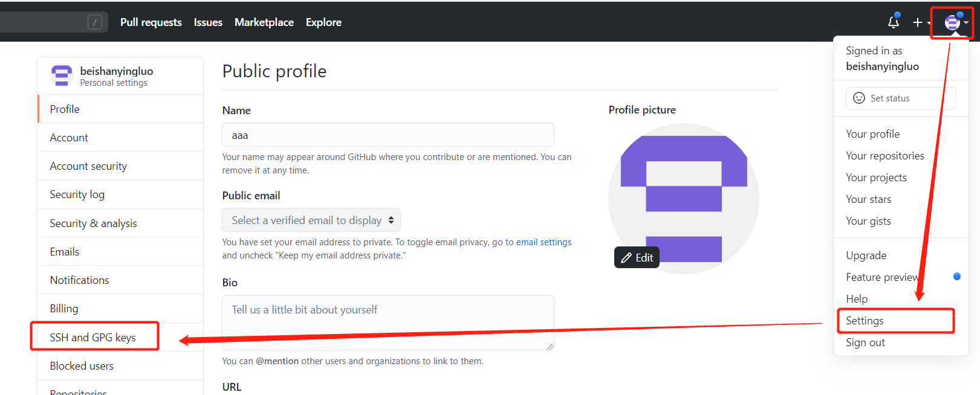
Task: Open the plus create-new menu
Action: (922, 22)
